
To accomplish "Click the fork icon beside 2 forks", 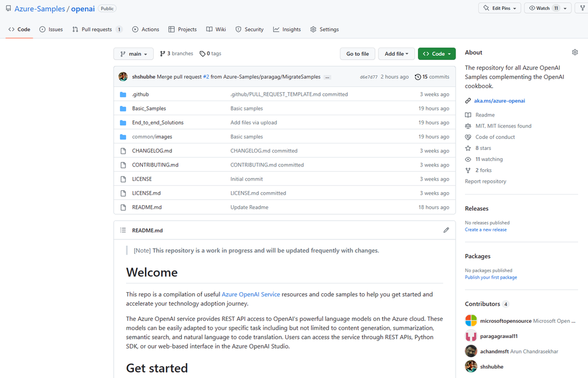I will click(x=468, y=170).
